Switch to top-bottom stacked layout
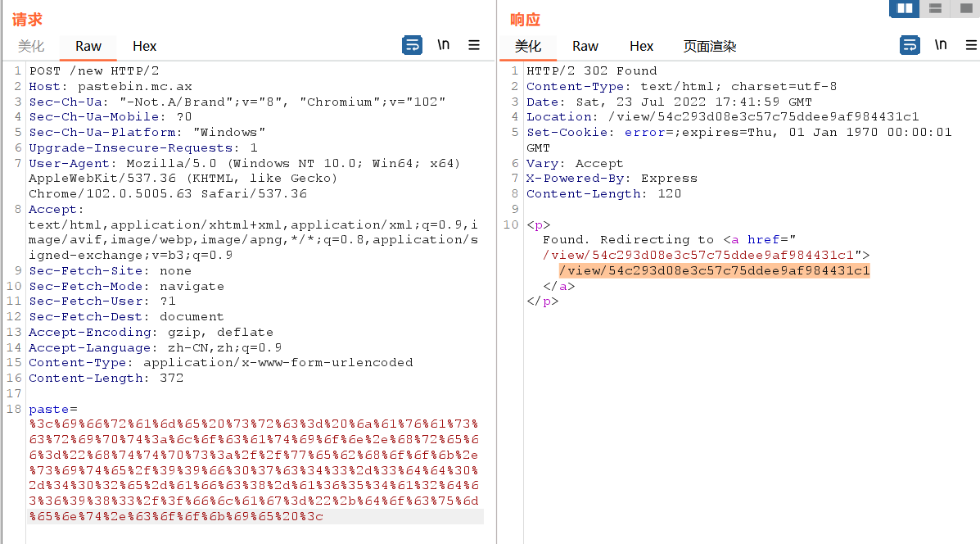The width and height of the screenshot is (980, 544). pyautogui.click(x=935, y=8)
